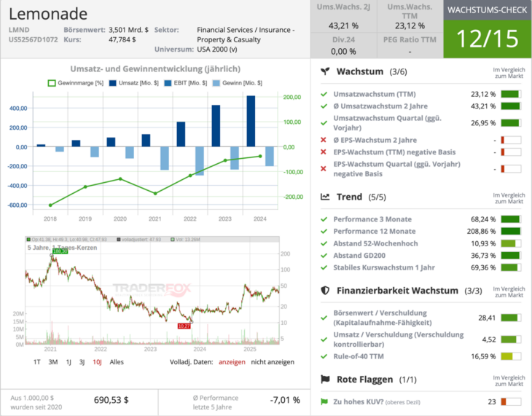
Task: Toggle the Gewinnmarge [%] legend entry
Action: pos(76,83)
